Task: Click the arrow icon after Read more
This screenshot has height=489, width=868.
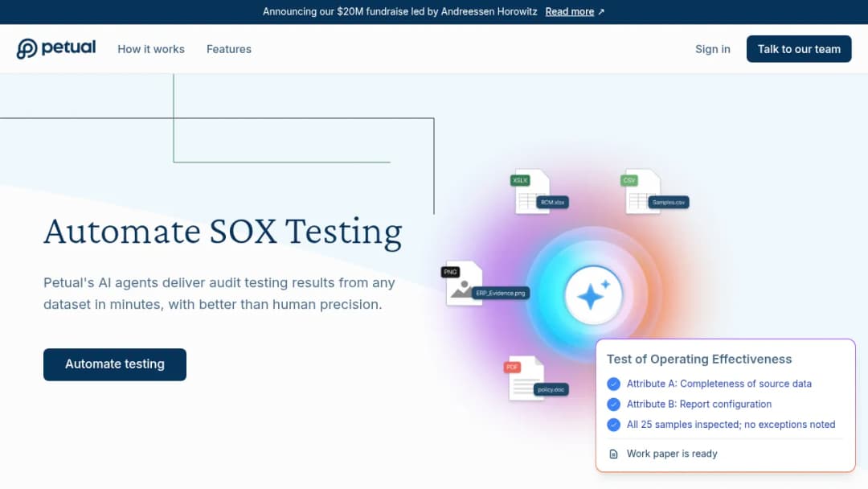Action: [601, 11]
